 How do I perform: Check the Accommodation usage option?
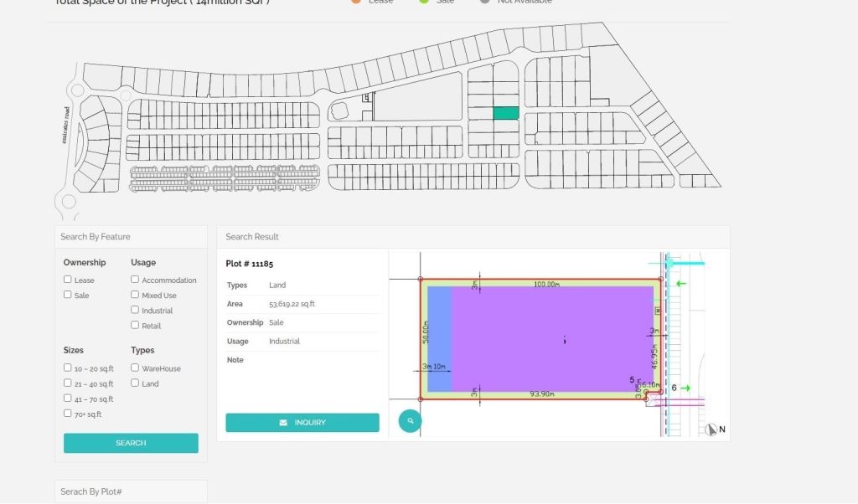135,280
